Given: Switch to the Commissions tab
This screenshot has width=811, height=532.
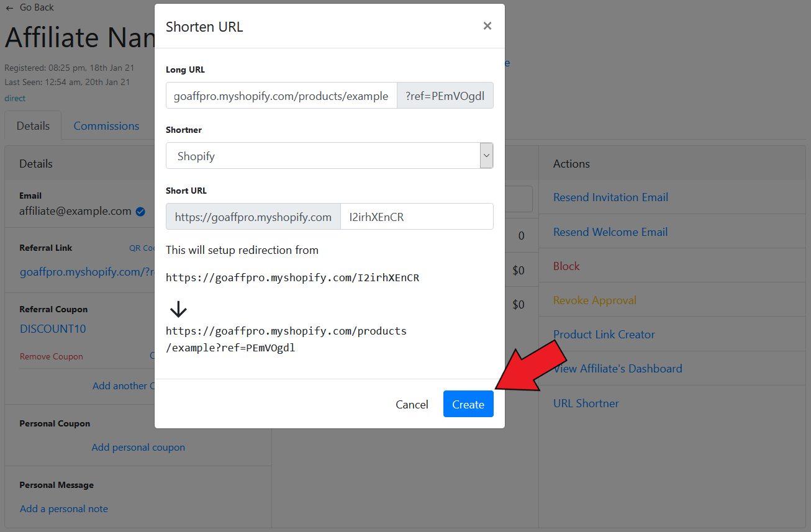Looking at the screenshot, I should coord(106,125).
